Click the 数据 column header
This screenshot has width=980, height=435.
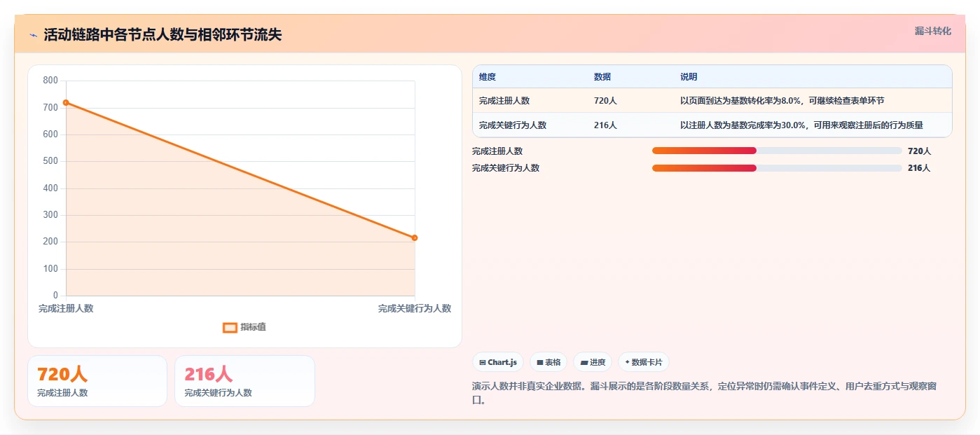tap(602, 77)
